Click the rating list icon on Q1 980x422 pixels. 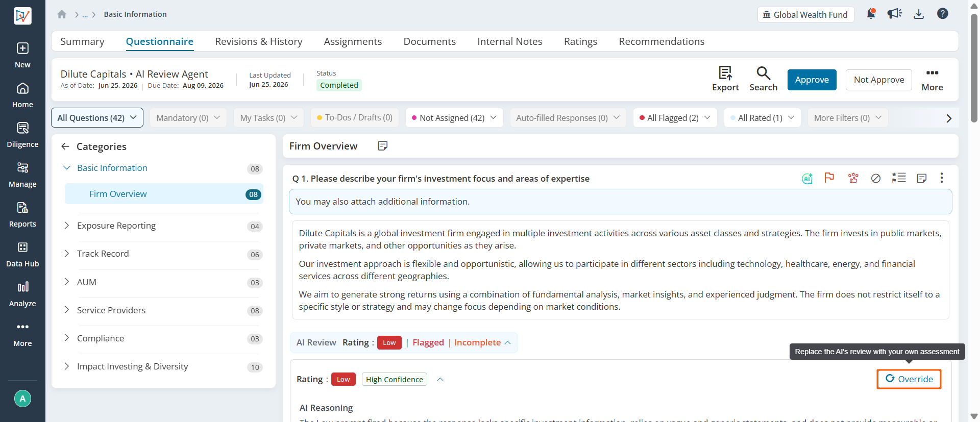click(x=899, y=178)
